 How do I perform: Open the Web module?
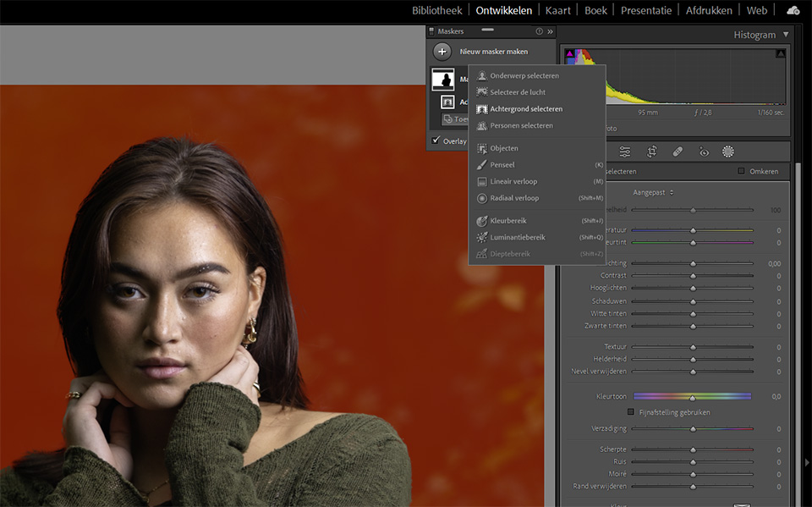[756, 10]
